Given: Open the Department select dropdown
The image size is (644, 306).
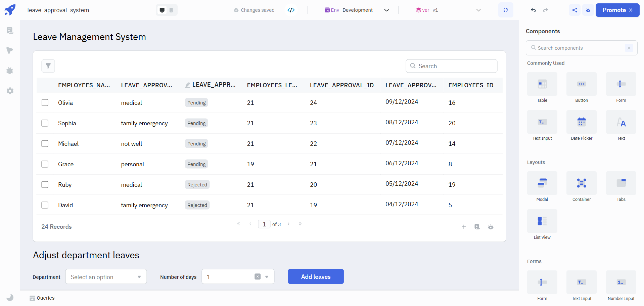Looking at the screenshot, I should point(106,277).
